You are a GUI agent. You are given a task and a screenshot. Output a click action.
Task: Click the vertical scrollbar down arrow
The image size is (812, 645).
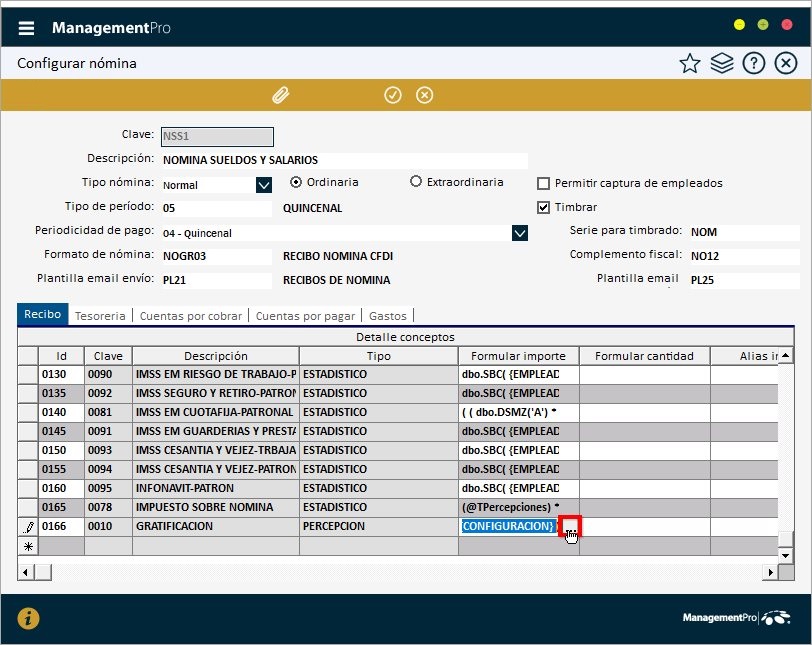pos(786,555)
